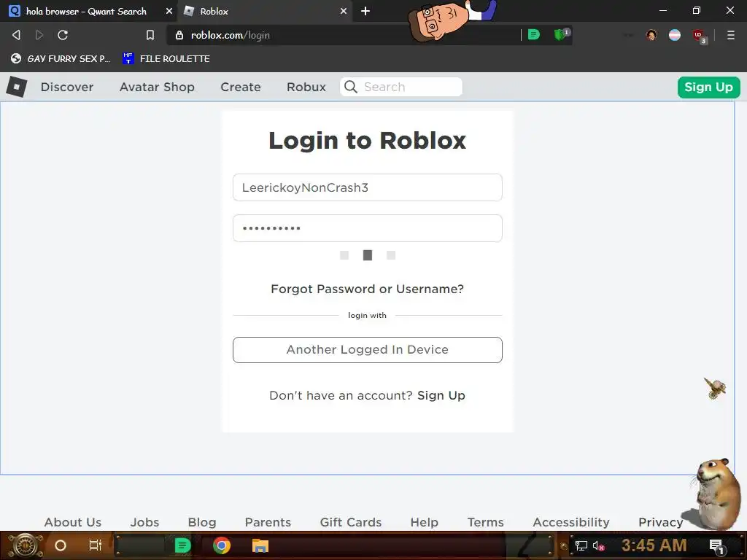Image resolution: width=747 pixels, height=560 pixels.
Task: Click the Roblox logo home icon
Action: (17, 87)
